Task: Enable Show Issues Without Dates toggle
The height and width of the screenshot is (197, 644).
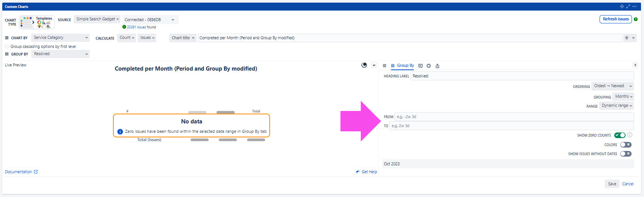Action: pos(626,154)
